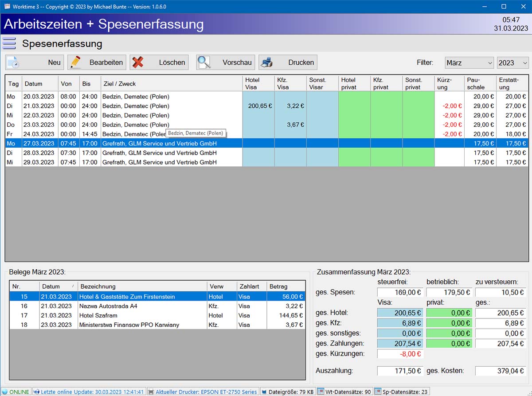Image resolution: width=532 pixels, height=396 pixels.
Task: Open the hamburger menu icon
Action: 9,44
